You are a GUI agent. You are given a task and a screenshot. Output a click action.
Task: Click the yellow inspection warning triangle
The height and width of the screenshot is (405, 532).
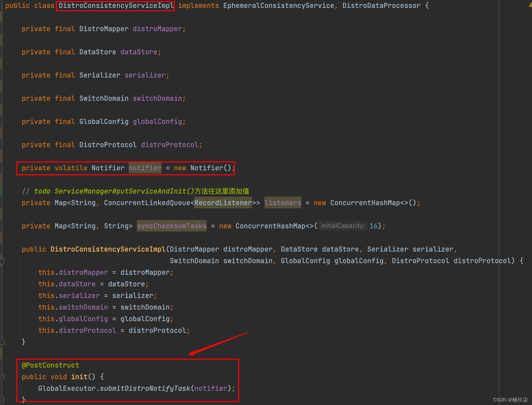tap(530, 5)
